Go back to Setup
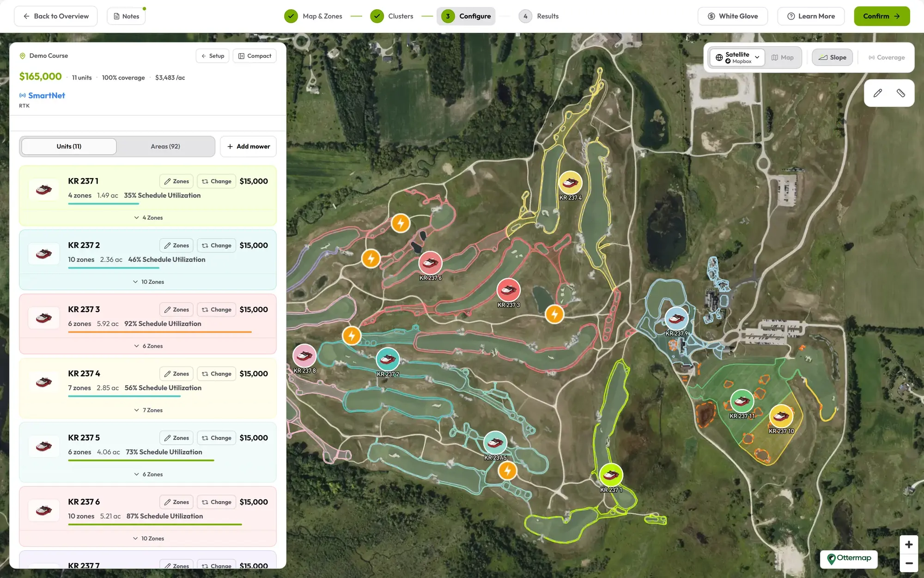This screenshot has height=578, width=924. (x=213, y=56)
